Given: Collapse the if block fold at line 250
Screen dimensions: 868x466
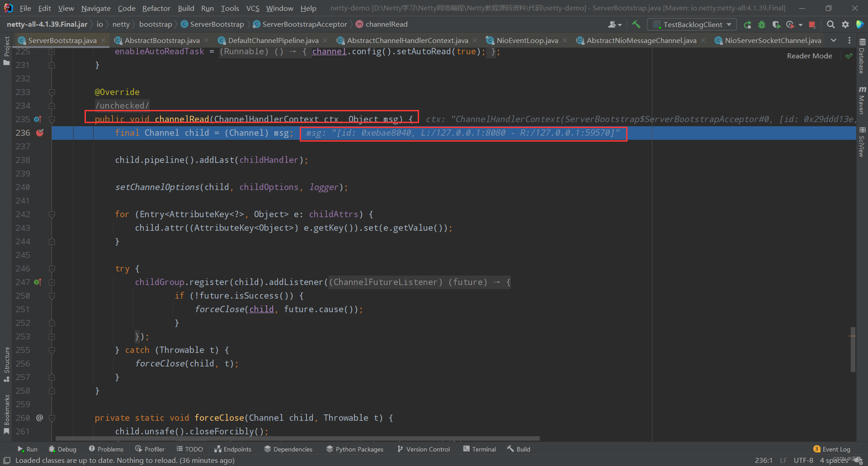Looking at the screenshot, I should pos(52,296).
